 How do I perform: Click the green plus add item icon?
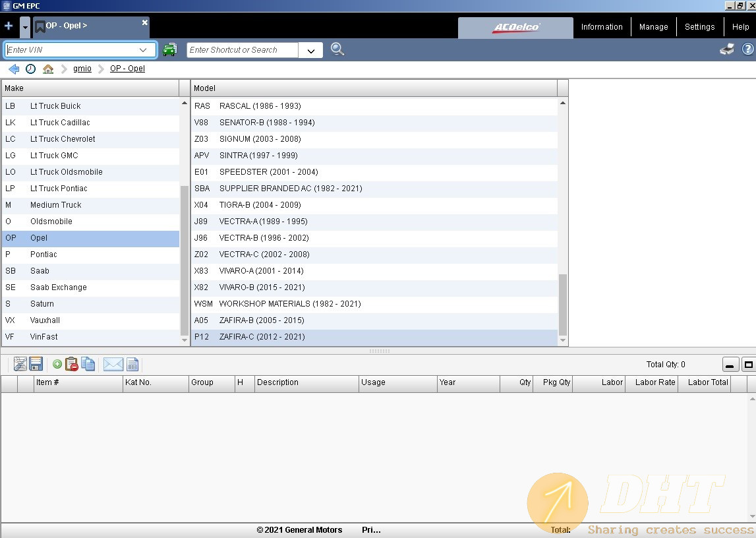tap(57, 364)
